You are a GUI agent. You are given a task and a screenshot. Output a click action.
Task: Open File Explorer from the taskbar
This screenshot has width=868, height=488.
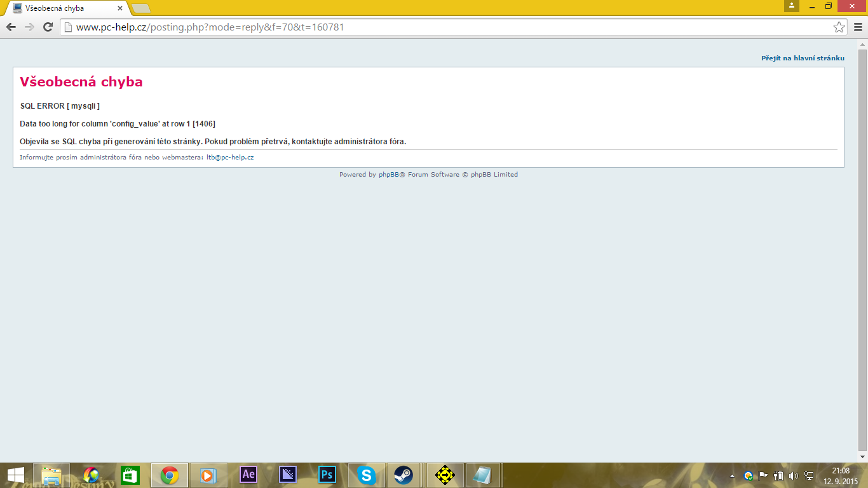coord(51,475)
